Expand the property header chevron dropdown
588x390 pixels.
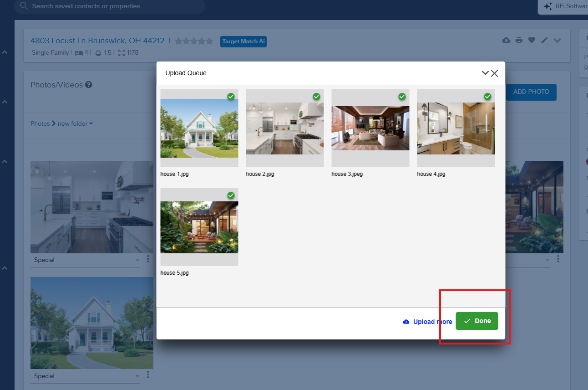557,41
